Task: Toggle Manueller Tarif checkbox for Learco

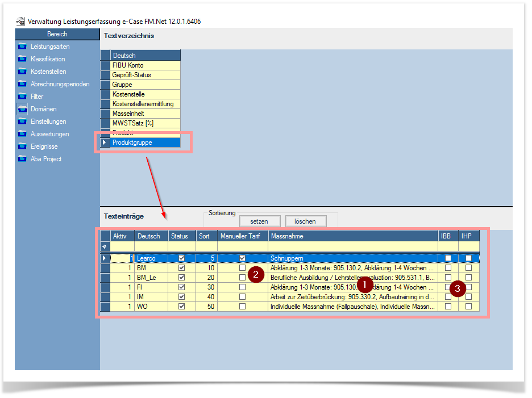Action: [x=242, y=258]
